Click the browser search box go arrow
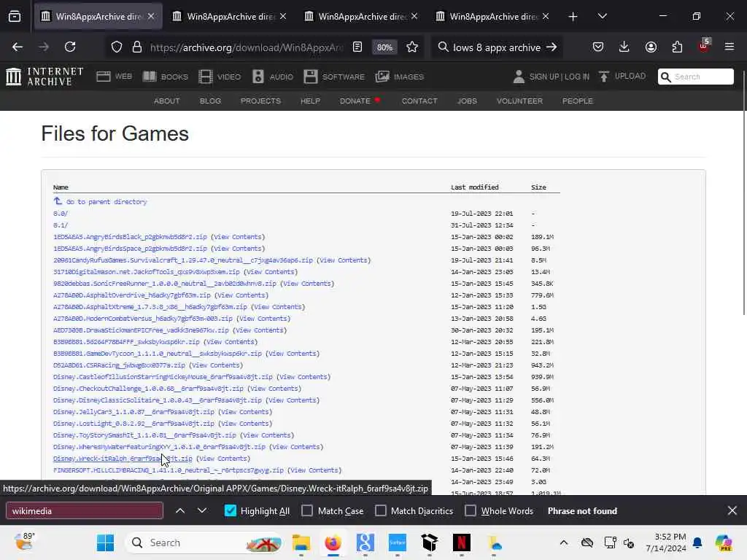 point(551,47)
